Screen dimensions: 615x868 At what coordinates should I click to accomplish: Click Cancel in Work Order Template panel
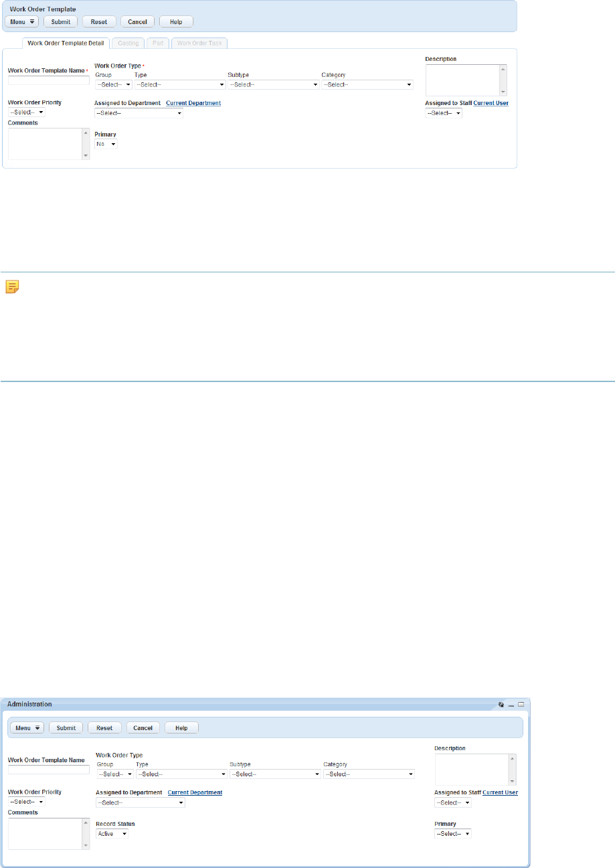[137, 21]
